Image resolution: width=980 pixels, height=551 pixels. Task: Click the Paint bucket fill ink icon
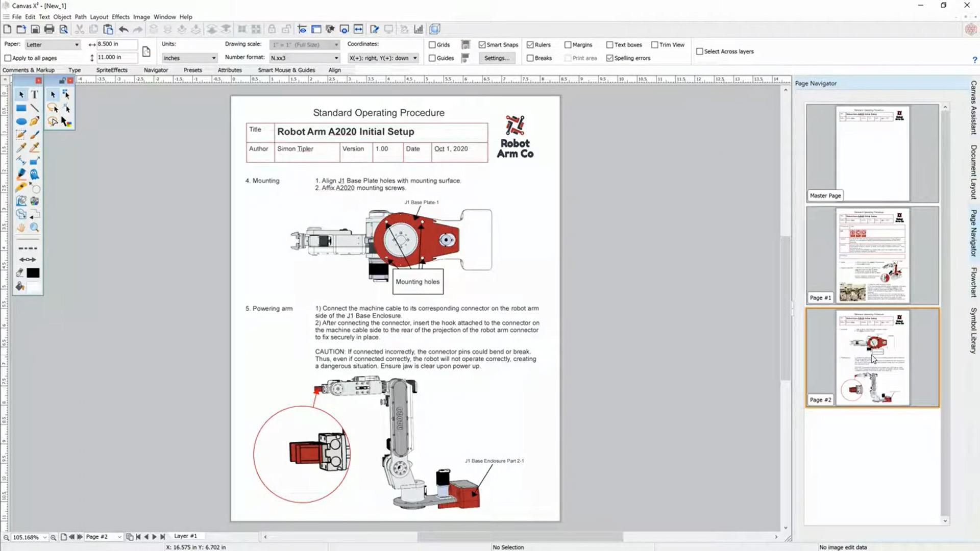(x=20, y=286)
